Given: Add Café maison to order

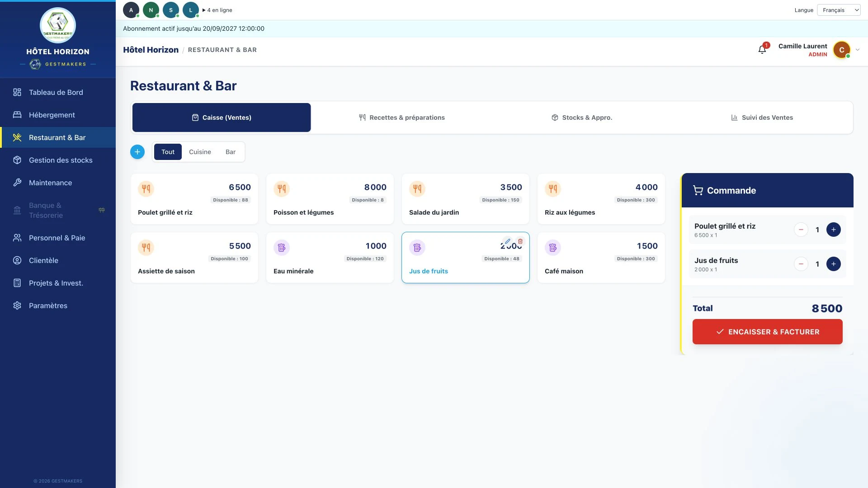Looking at the screenshot, I should click(x=601, y=258).
